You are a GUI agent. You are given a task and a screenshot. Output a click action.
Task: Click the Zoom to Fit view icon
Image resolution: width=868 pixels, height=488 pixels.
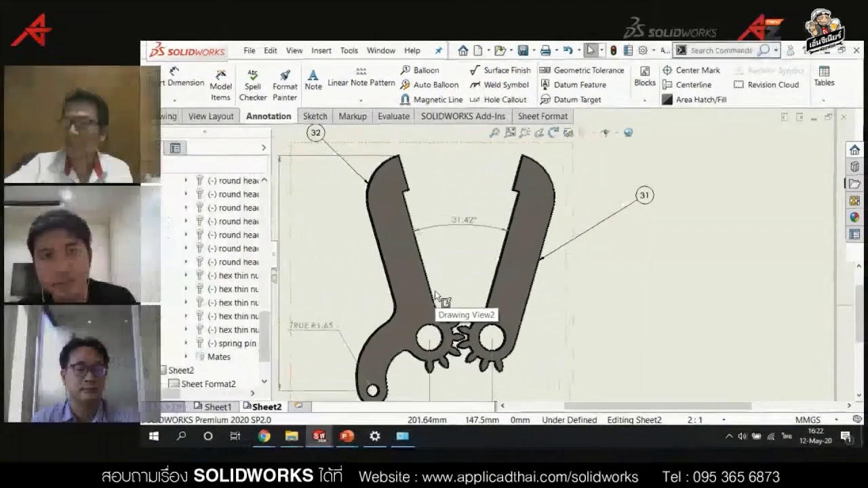(x=495, y=133)
